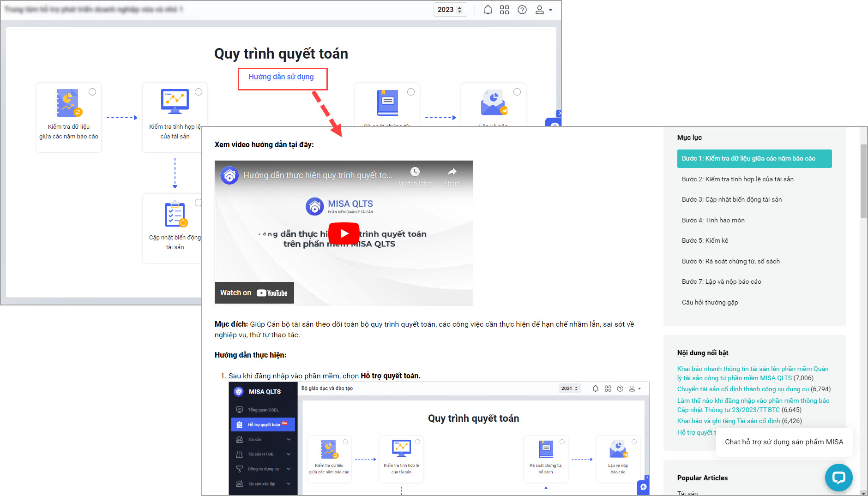Select radio on large 'Kiểm tra tính hợp lệ' card
The width and height of the screenshot is (868, 496).
199,92
